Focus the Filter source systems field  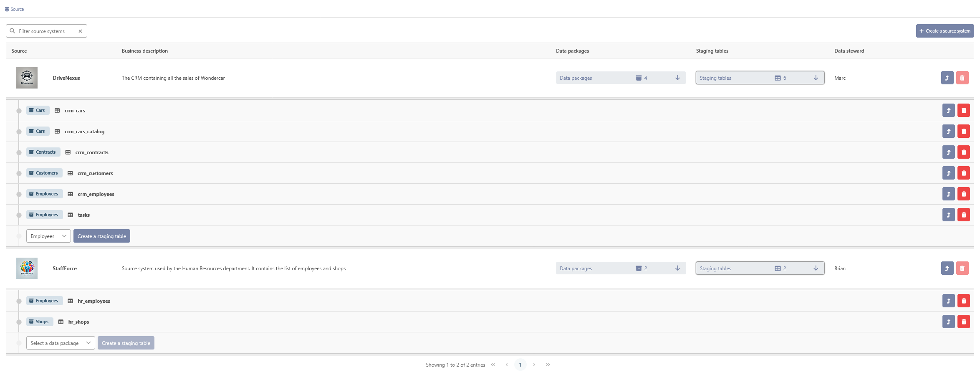[x=46, y=31]
